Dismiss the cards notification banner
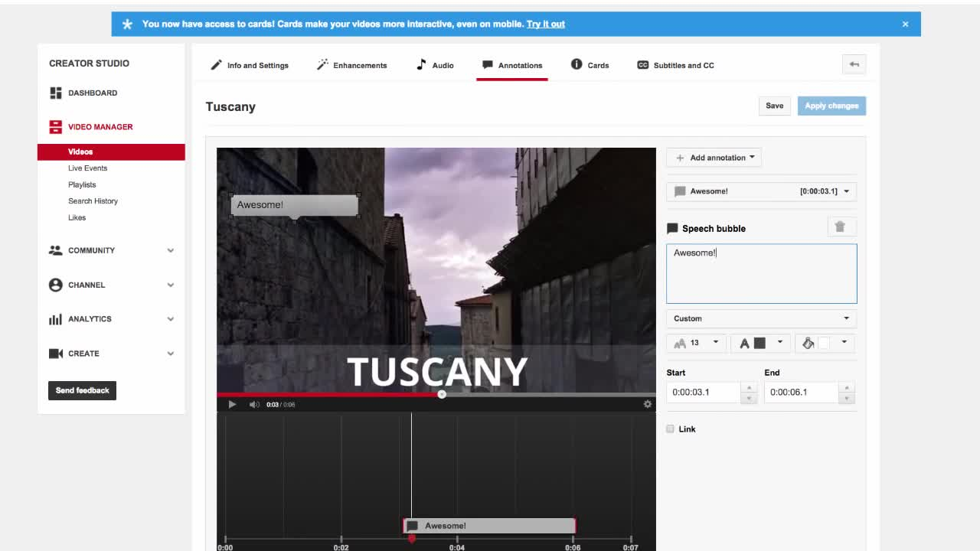Screen dimensions: 980x551 [x=905, y=24]
